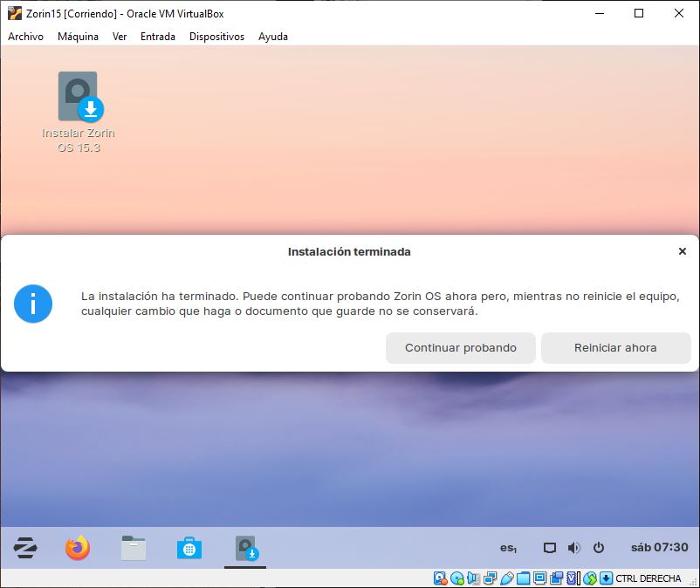This screenshot has width=700, height=588.
Task: Open the Files manager in taskbar
Action: 134,548
